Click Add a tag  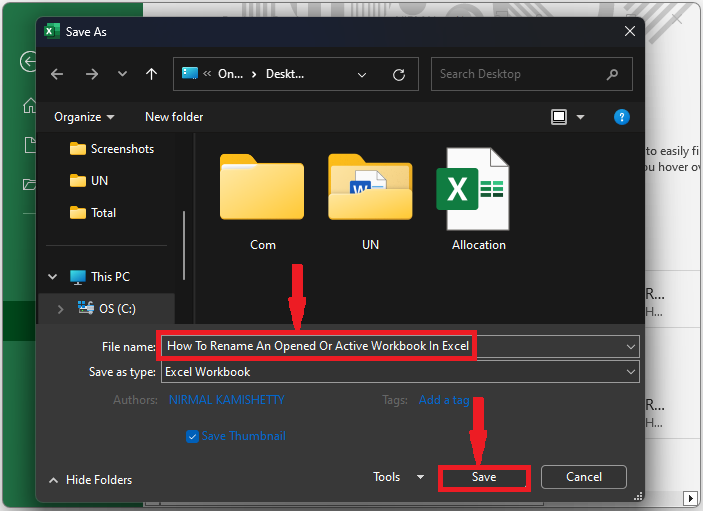click(444, 400)
